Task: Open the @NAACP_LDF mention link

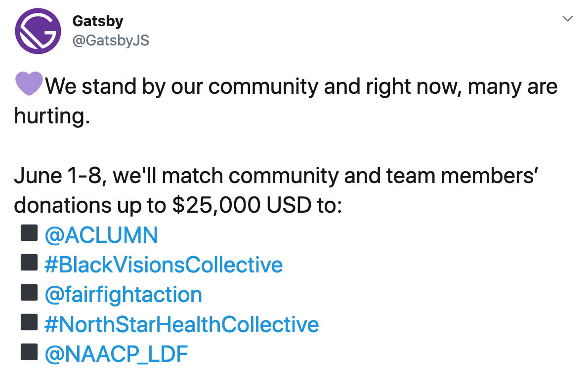Action: click(116, 354)
